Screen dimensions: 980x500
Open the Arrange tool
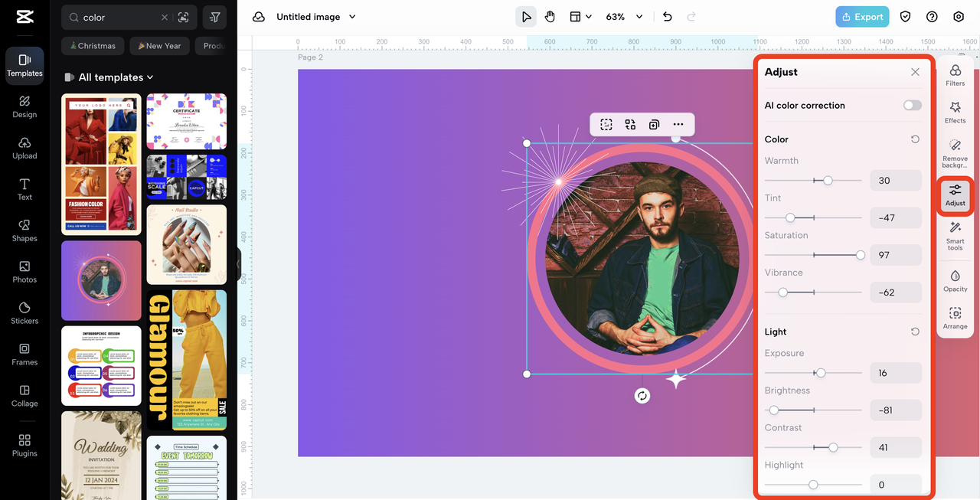pos(955,318)
